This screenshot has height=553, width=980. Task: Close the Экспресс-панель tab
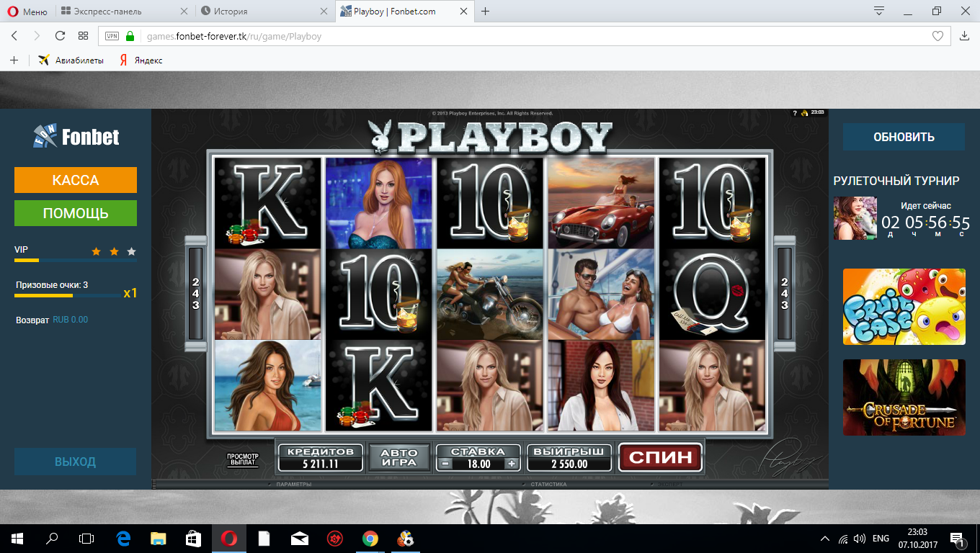coord(183,12)
